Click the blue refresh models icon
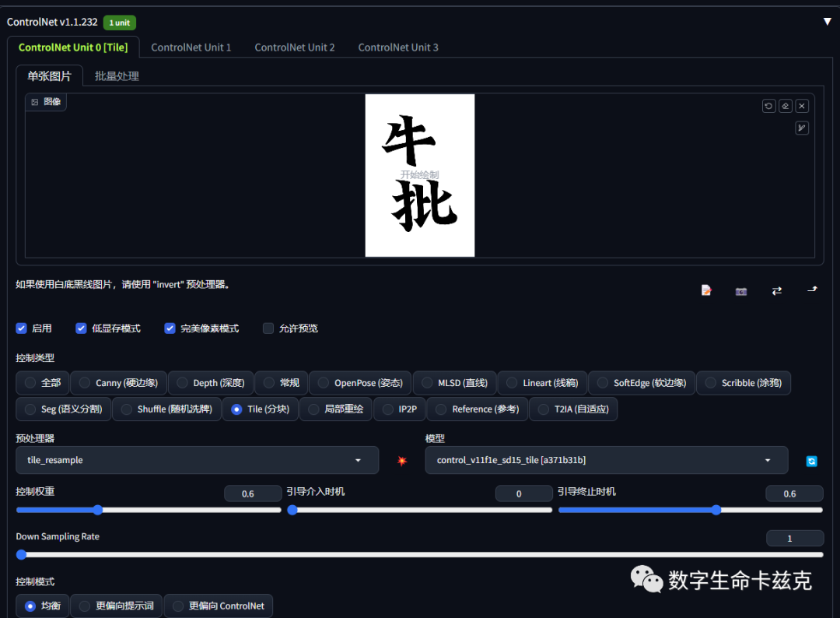 point(811,461)
